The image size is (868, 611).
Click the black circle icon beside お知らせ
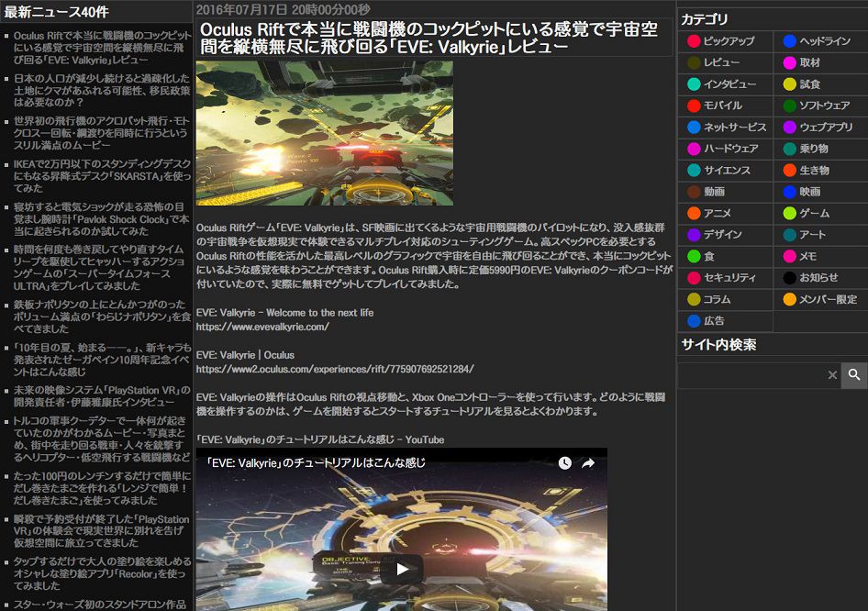click(x=790, y=277)
